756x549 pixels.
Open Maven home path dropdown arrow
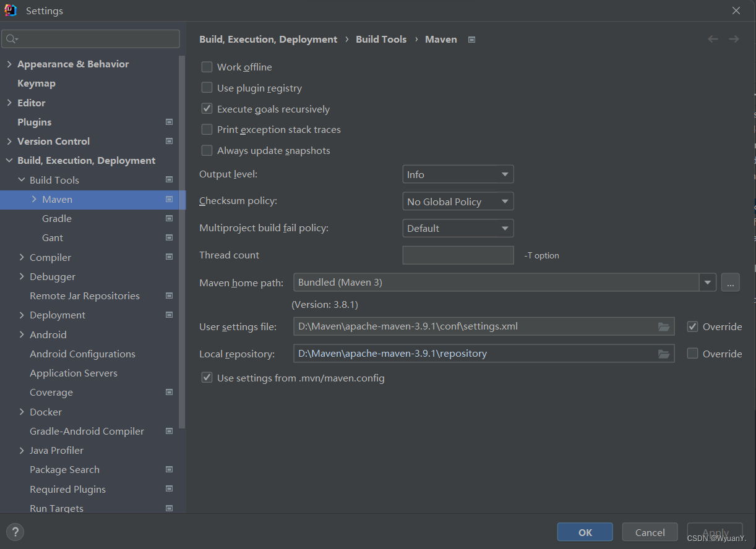click(708, 283)
